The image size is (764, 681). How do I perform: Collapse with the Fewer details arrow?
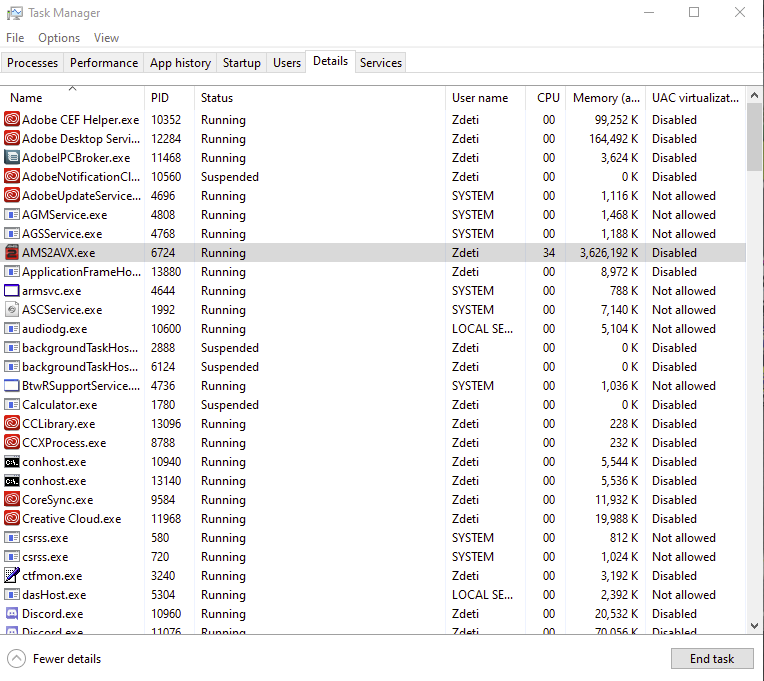coord(16,659)
